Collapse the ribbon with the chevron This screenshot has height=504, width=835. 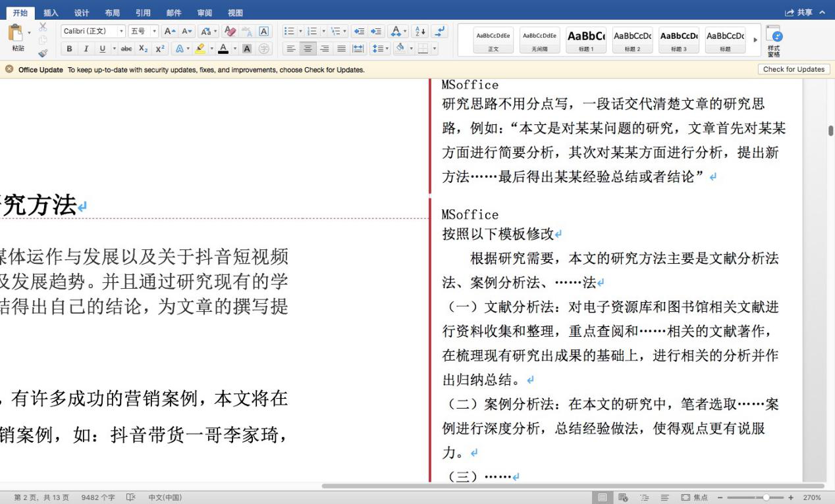pyautogui.click(x=822, y=13)
